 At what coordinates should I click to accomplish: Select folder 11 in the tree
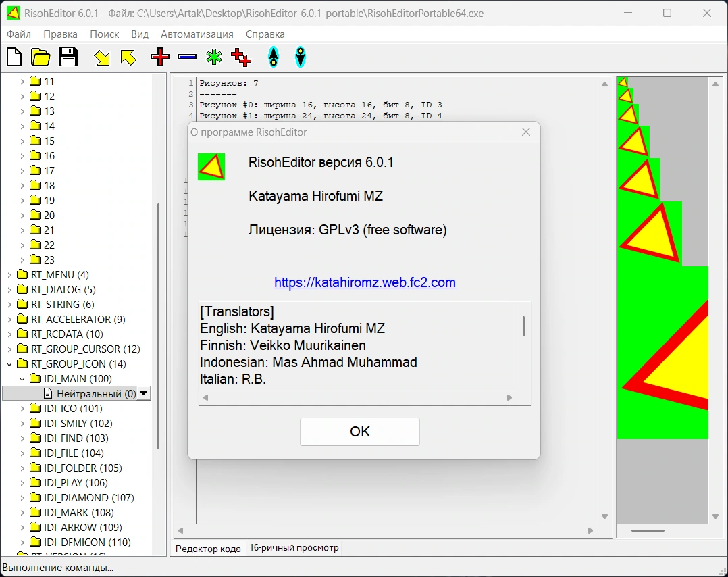(x=49, y=81)
